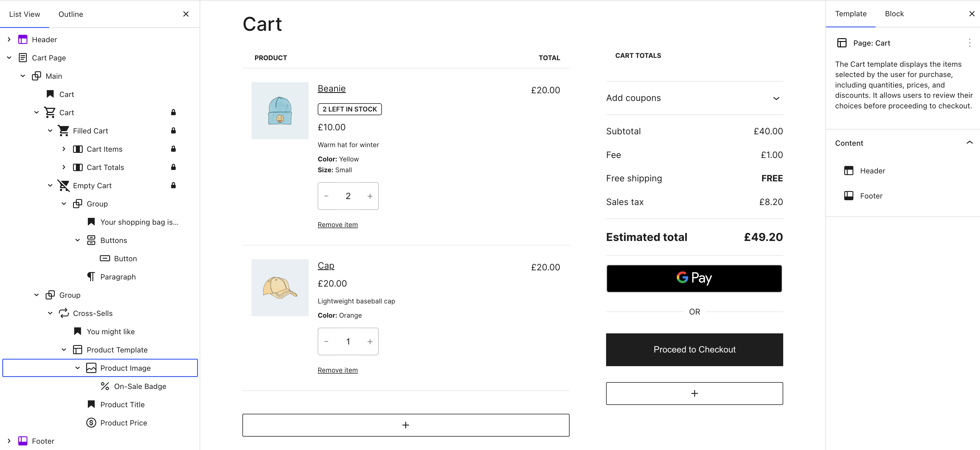Open the Beanie product link
The image size is (980, 450).
point(332,89)
